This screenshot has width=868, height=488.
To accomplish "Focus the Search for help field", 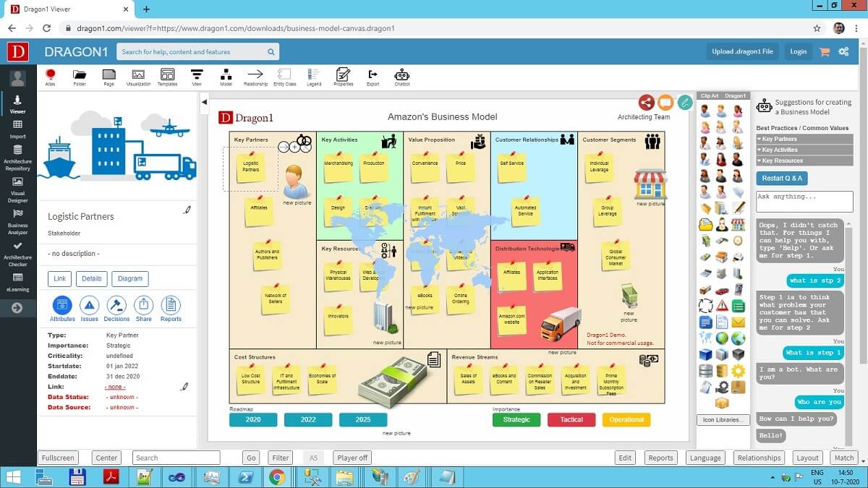I will [199, 51].
